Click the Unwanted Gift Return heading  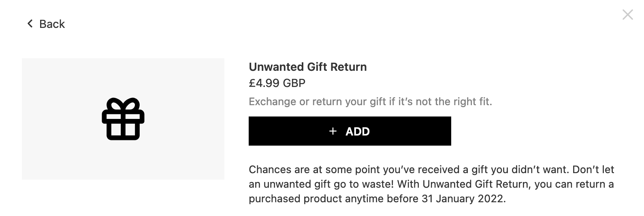point(308,67)
